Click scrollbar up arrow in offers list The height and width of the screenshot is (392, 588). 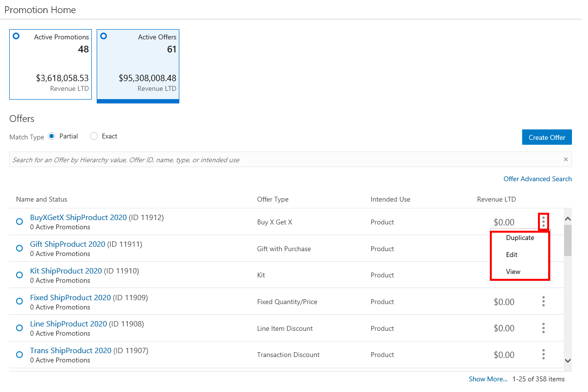point(568,219)
